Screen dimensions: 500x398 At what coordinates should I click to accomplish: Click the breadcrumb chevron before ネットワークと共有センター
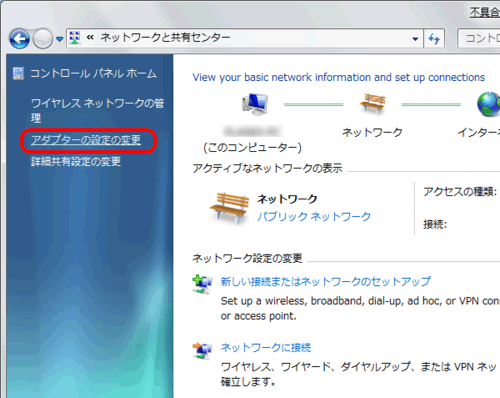90,38
